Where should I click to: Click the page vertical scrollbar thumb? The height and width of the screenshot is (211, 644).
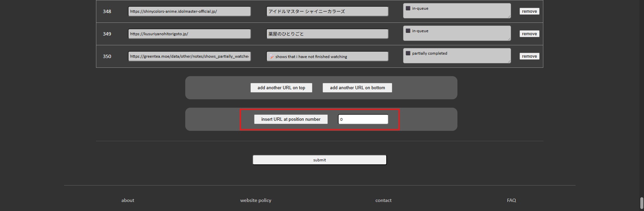642,203
